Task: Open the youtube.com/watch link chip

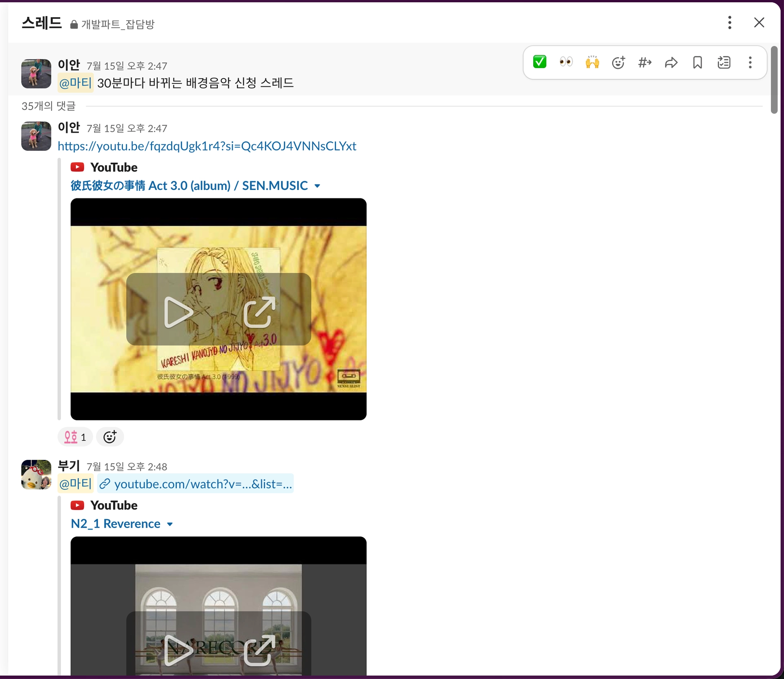Action: (x=196, y=484)
